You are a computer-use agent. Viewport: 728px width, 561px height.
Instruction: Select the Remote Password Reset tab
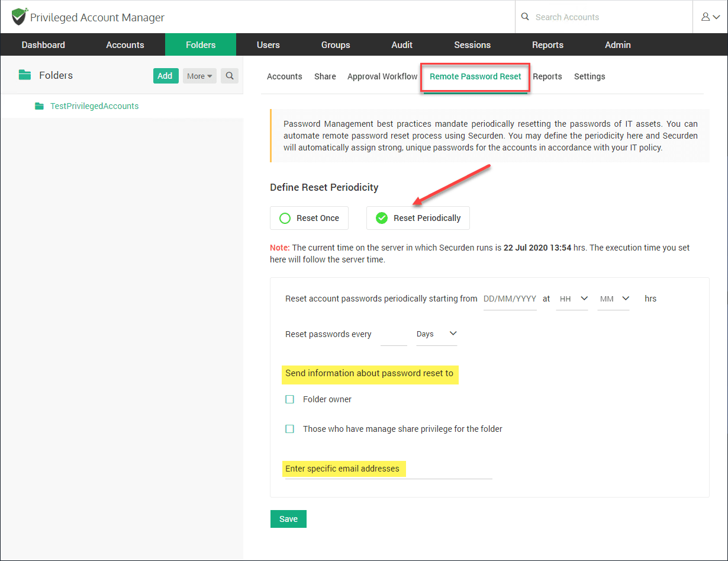pos(475,76)
